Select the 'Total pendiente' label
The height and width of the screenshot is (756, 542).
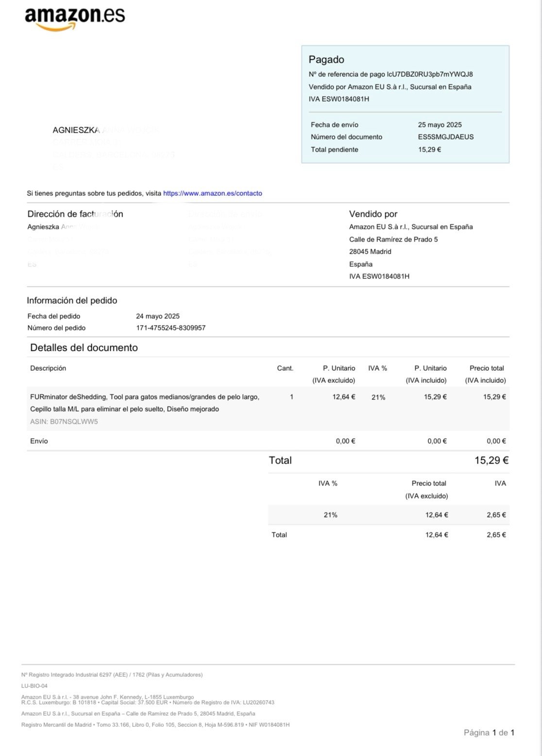pyautogui.click(x=335, y=150)
